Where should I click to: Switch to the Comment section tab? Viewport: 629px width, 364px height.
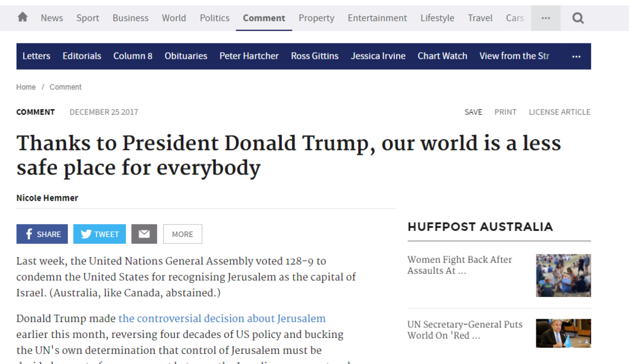click(264, 18)
